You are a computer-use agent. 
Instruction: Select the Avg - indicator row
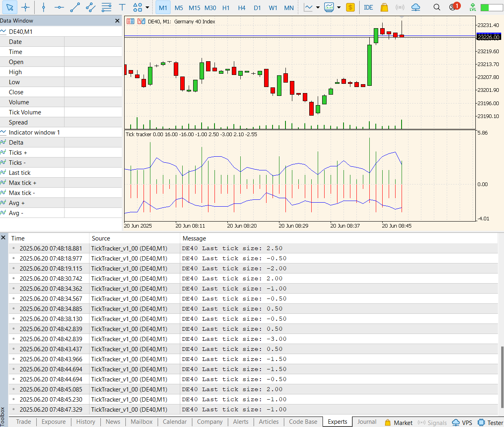tap(61, 213)
